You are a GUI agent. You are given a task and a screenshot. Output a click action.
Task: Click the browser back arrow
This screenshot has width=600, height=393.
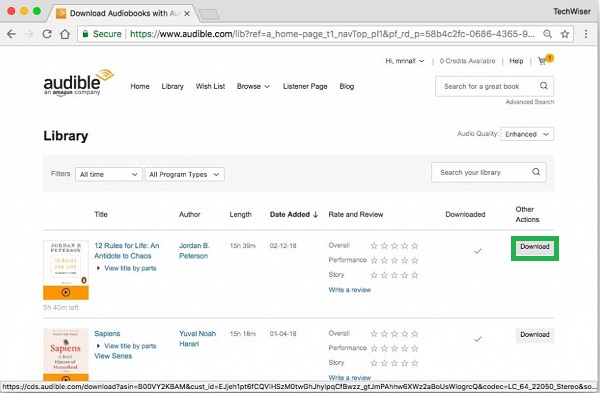click(11, 34)
